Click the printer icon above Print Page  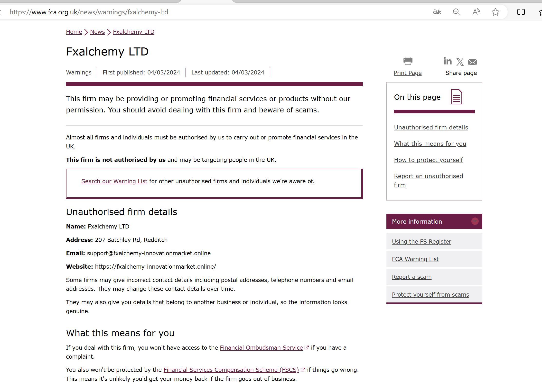(408, 61)
